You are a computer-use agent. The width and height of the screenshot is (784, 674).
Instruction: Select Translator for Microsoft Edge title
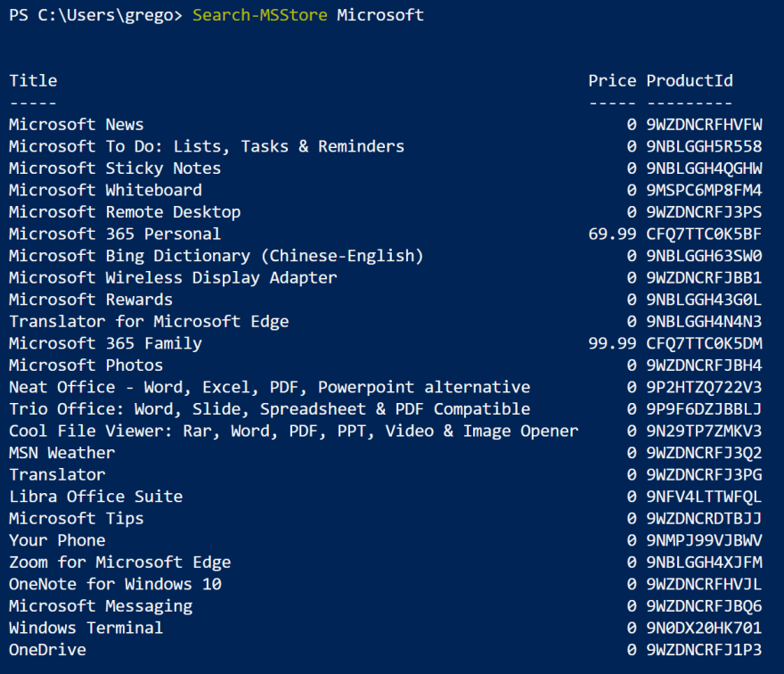coord(149,321)
